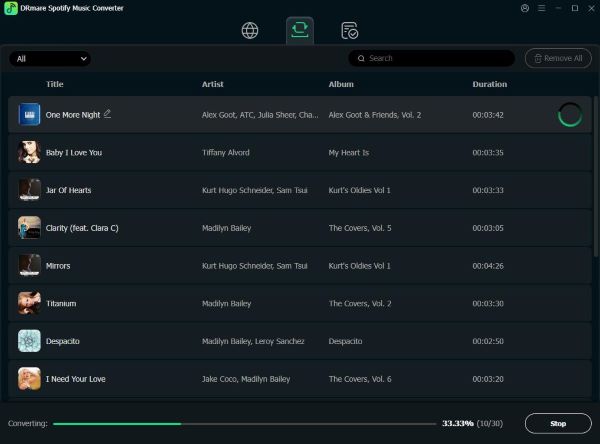This screenshot has width=600, height=444.
Task: Expand the All filter dropdown
Action: [x=50, y=59]
